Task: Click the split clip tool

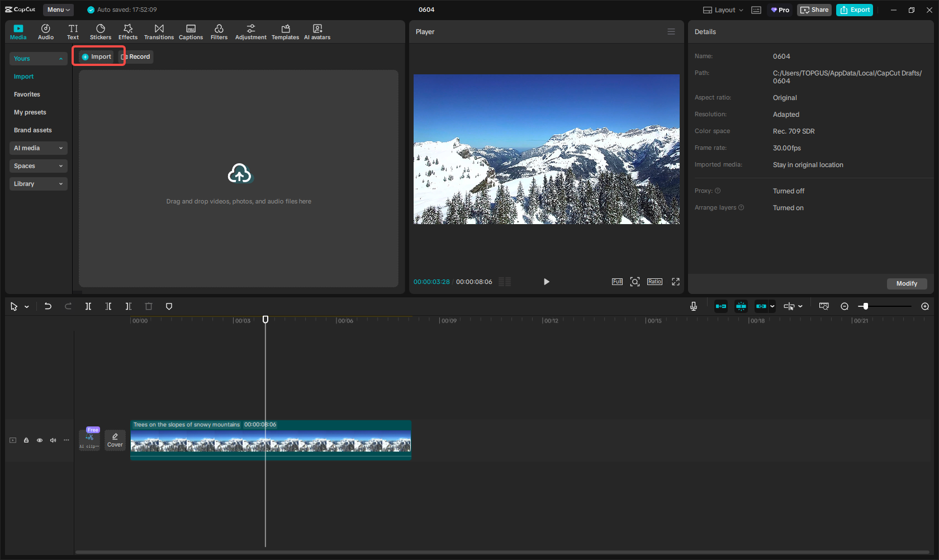Action: coord(88,306)
